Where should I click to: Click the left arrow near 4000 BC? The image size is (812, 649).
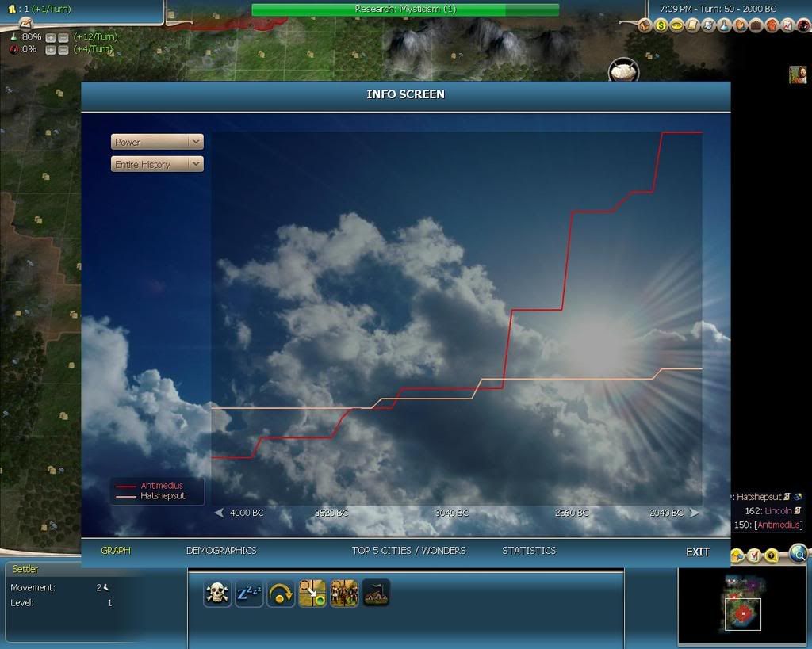pos(219,513)
